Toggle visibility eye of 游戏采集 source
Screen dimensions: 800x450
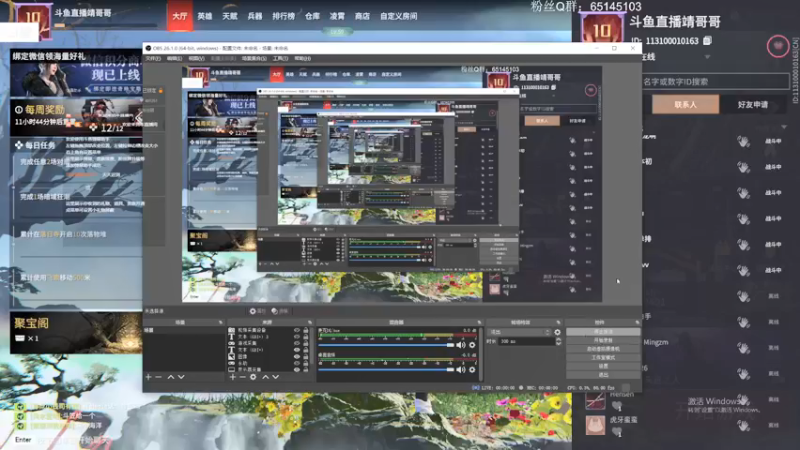(297, 343)
